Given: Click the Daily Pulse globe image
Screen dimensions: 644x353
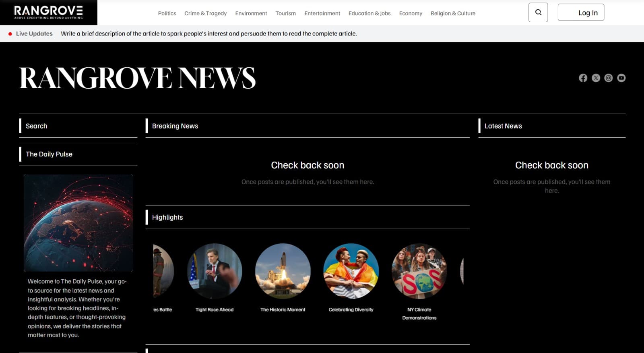Looking at the screenshot, I should pos(78,223).
